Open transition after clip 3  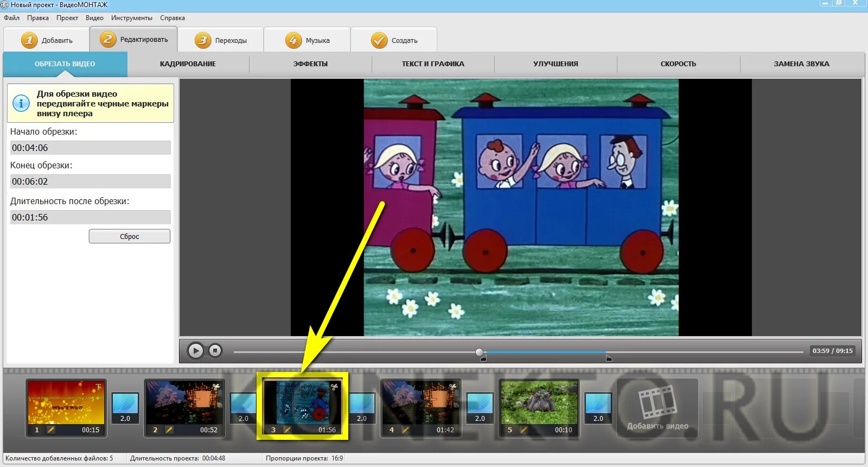(362, 408)
